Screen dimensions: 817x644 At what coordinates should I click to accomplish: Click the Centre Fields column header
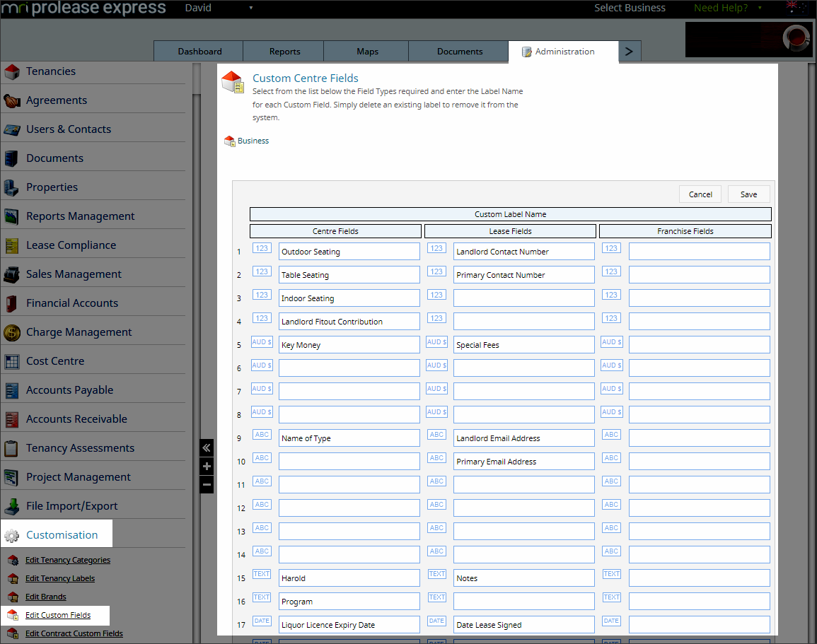(x=335, y=231)
